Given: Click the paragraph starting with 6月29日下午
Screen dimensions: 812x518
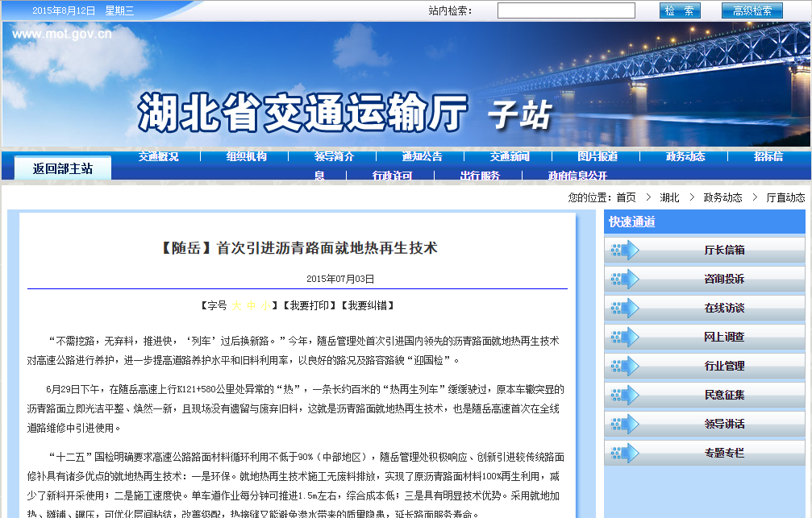Looking at the screenshot, I should click(296, 408).
